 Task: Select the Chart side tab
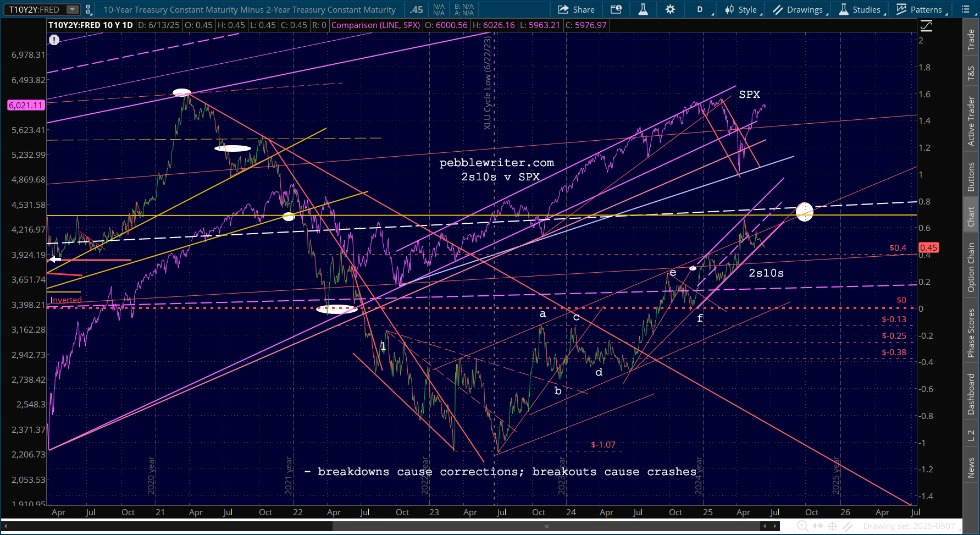(x=971, y=217)
